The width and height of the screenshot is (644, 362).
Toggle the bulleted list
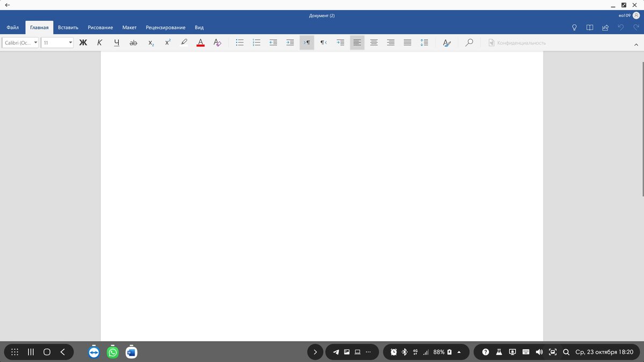point(239,42)
